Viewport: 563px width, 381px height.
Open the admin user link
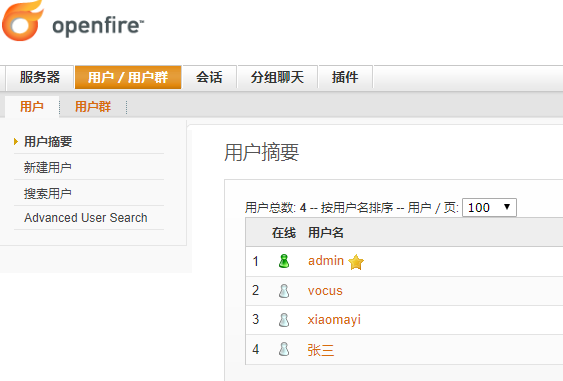(x=326, y=261)
